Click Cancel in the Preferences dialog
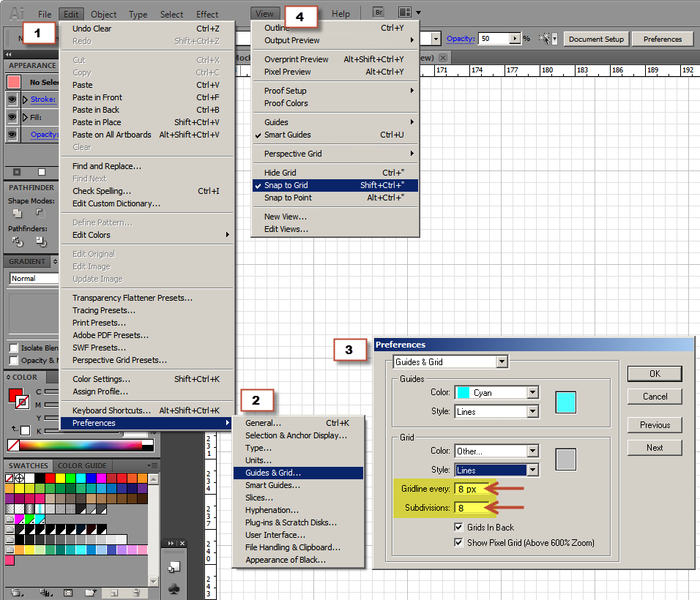Image resolution: width=700 pixels, height=600 pixels. click(655, 396)
